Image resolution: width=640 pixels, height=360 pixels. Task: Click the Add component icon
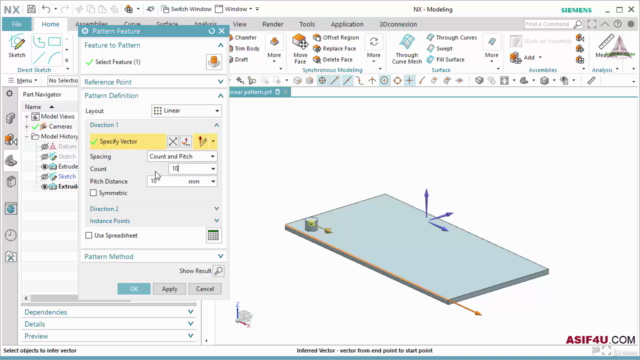(x=515, y=58)
